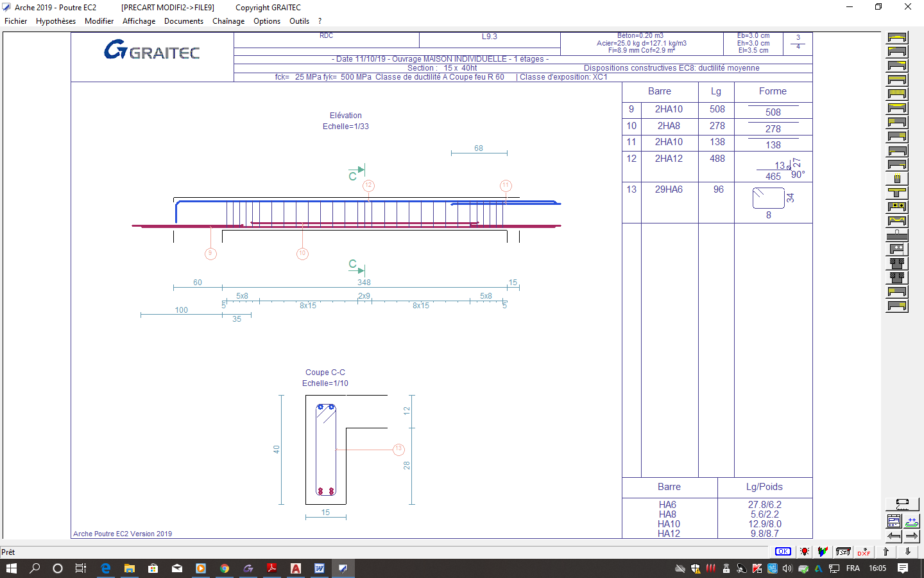Viewport: 924px width, 578px height.
Task: Click table cell '2HA8'
Action: tap(669, 126)
